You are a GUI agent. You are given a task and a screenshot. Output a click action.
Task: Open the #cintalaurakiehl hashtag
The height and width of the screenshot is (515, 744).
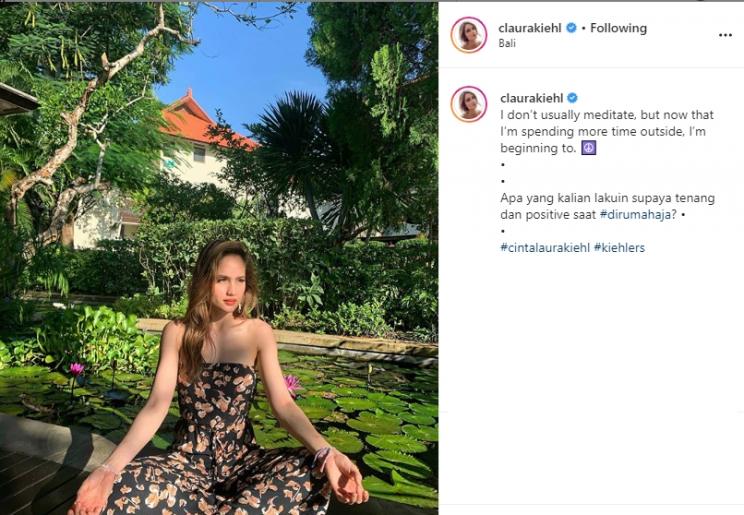pos(543,247)
